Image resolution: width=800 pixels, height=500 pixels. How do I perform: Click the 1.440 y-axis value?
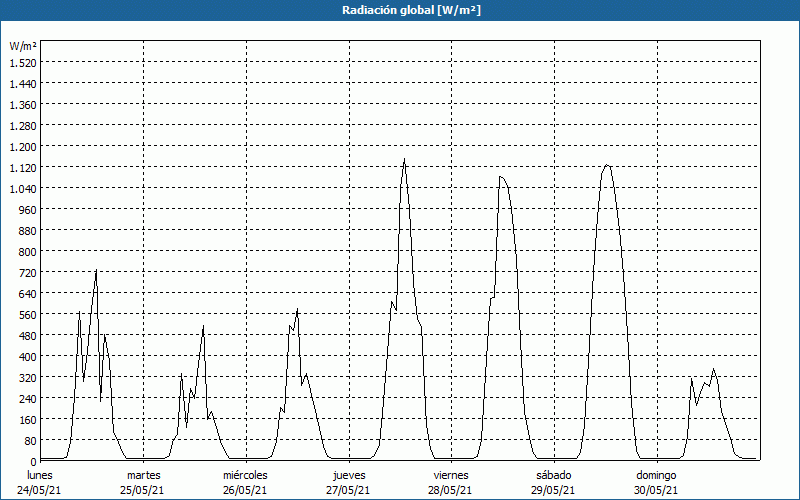[x=23, y=84]
